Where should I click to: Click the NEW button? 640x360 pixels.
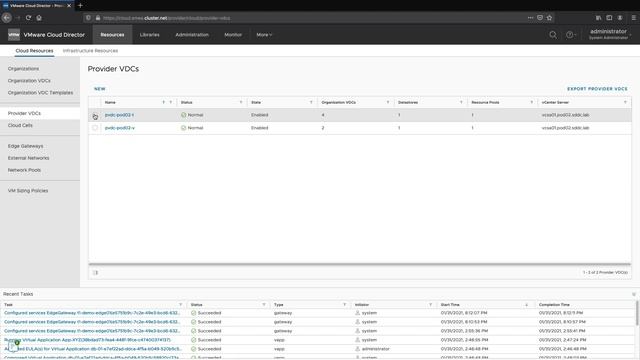pyautogui.click(x=100, y=89)
